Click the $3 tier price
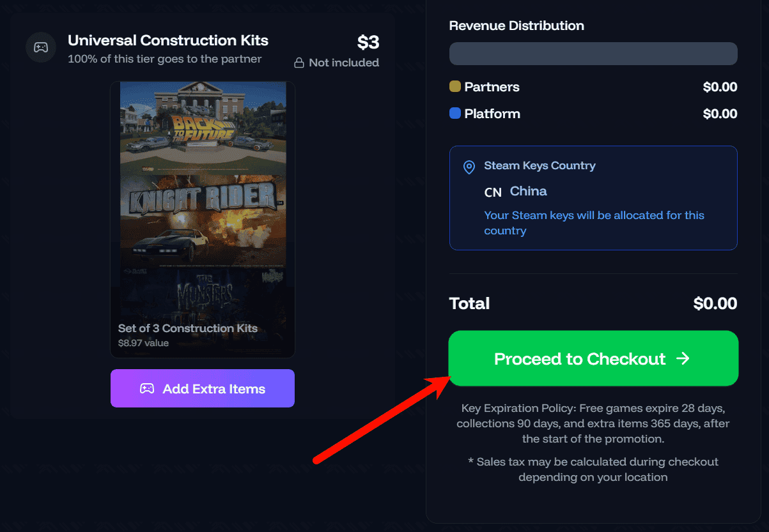 [x=368, y=42]
